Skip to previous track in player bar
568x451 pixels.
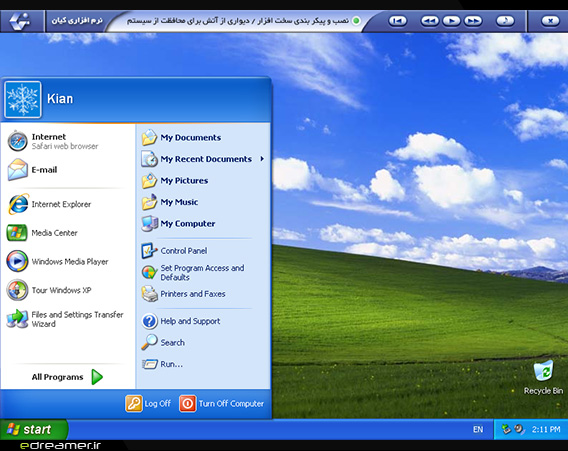[x=397, y=21]
